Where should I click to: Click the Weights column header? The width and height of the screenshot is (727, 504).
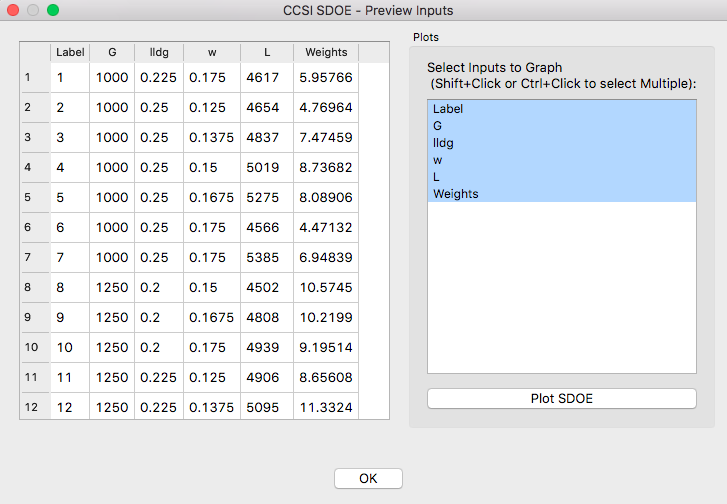pos(326,52)
